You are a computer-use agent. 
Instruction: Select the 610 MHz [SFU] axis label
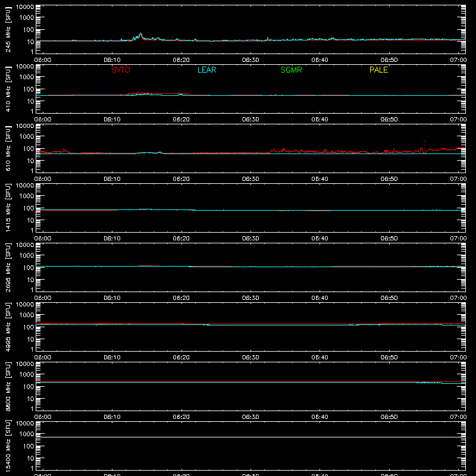click(8, 148)
